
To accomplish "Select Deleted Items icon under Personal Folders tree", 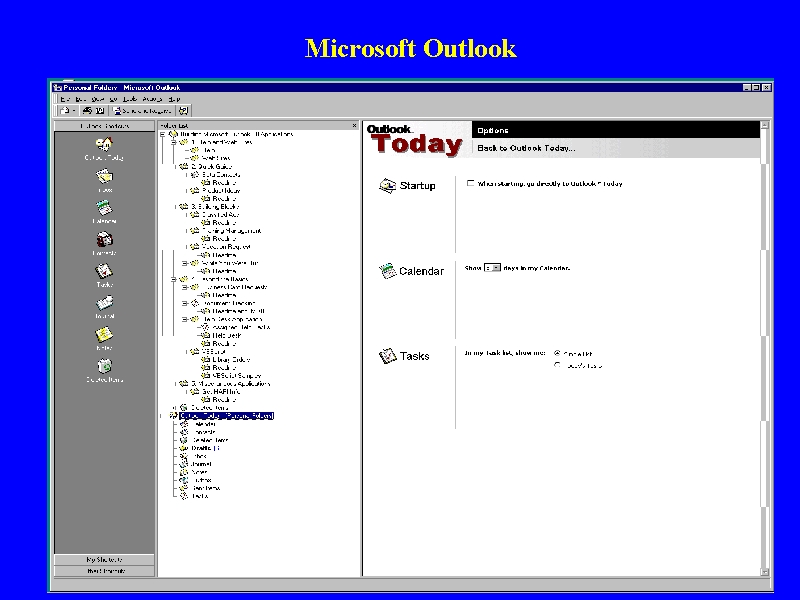I will [184, 440].
